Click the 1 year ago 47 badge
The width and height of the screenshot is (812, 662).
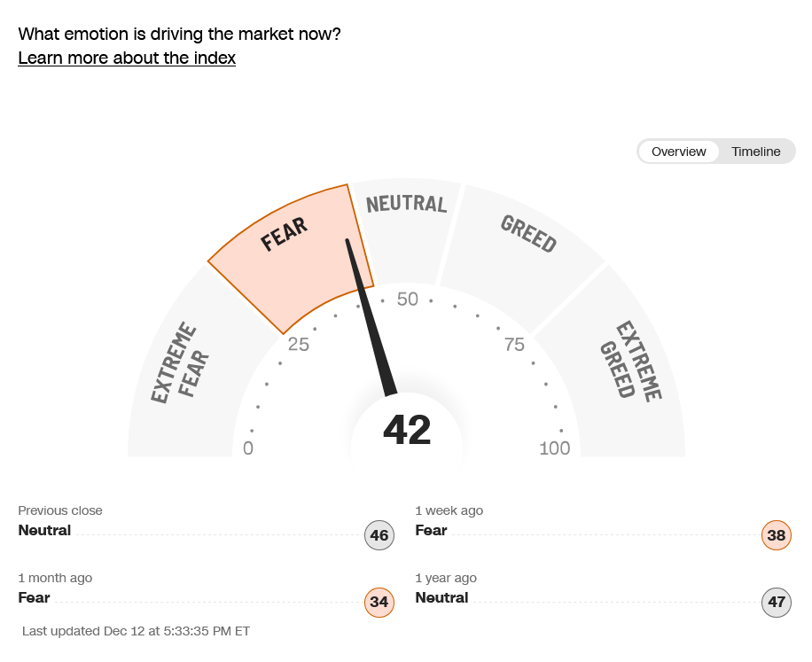click(777, 603)
